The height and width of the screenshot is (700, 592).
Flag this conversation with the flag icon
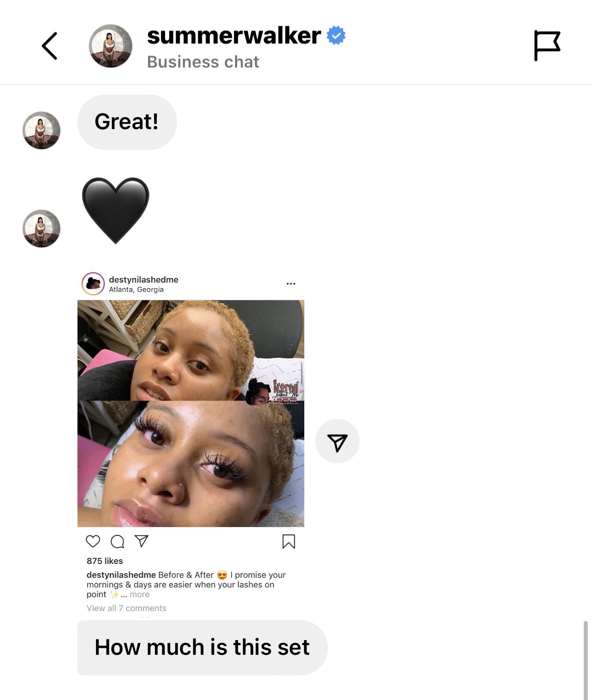click(x=547, y=46)
